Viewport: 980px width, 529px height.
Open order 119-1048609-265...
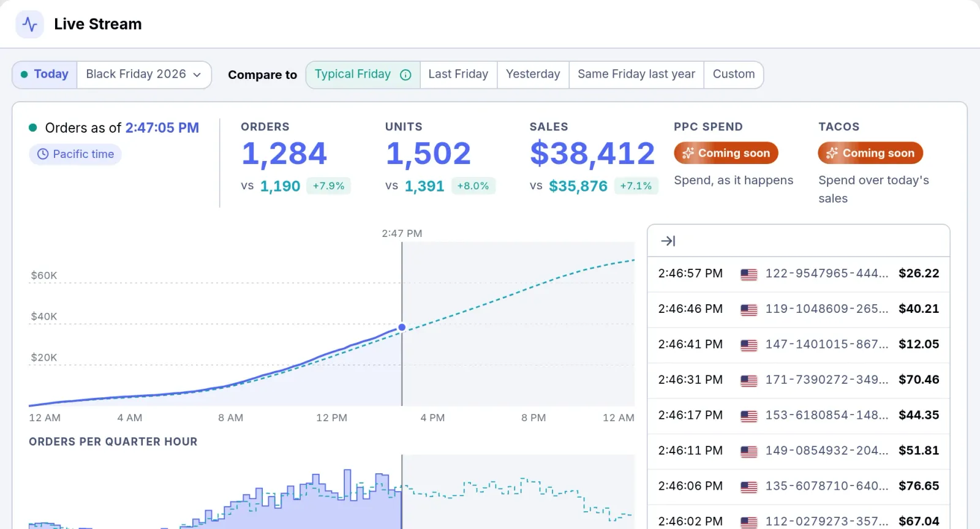[x=826, y=309]
